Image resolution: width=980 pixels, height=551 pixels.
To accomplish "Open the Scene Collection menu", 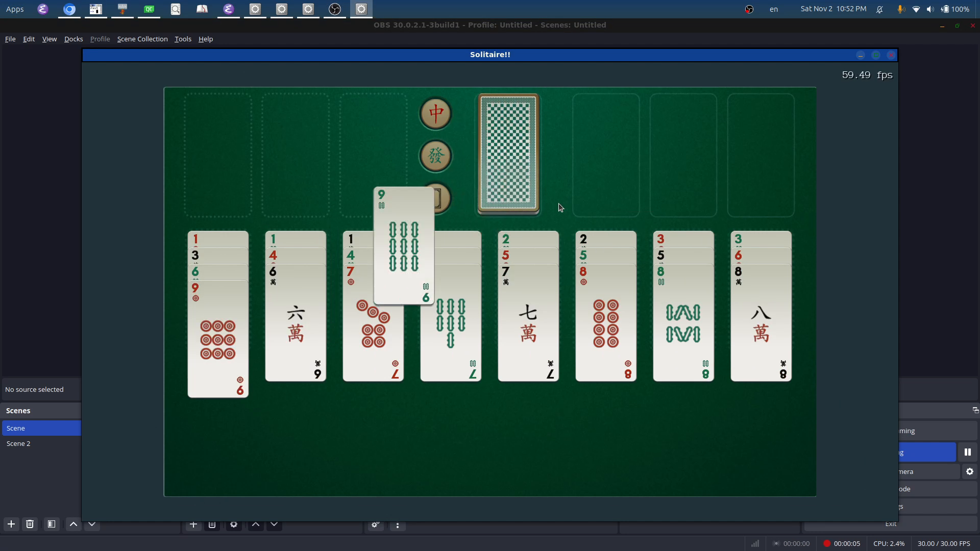I will coord(142,39).
